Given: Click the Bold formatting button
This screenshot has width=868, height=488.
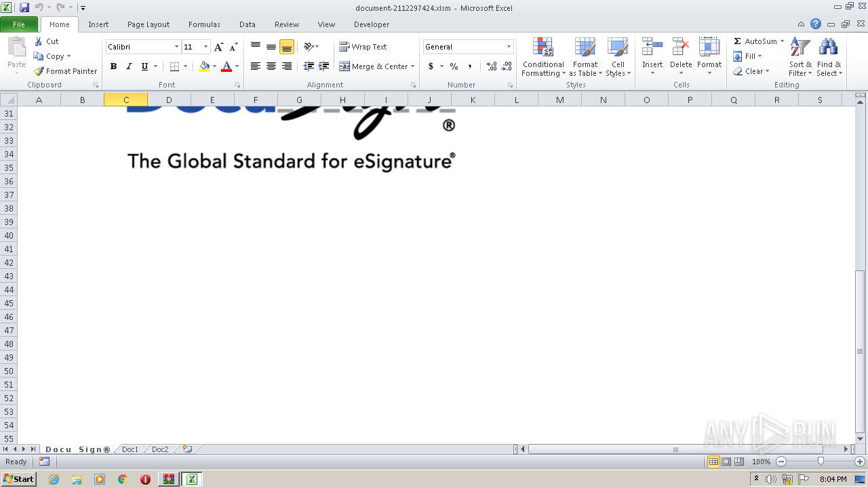Looking at the screenshot, I should 113,66.
